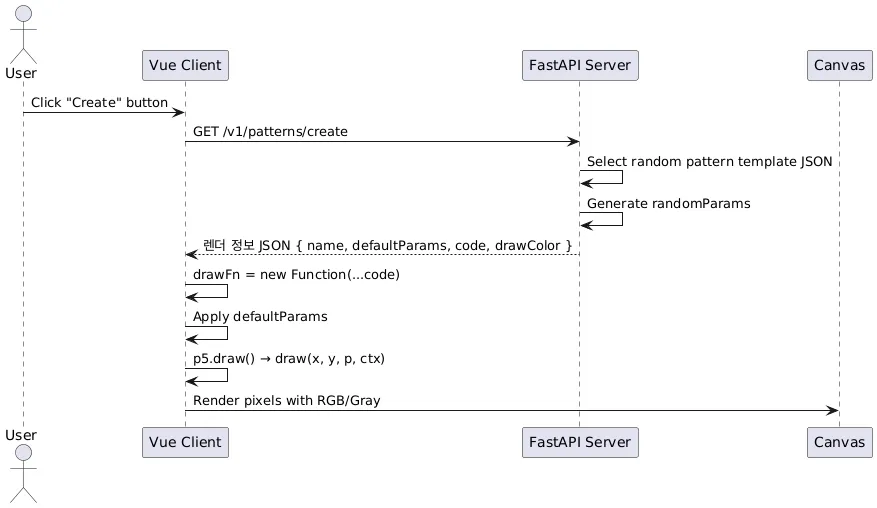Click 'drawFn = new Function(...code)' text
This screenshot has width=877, height=508.
[296, 275]
